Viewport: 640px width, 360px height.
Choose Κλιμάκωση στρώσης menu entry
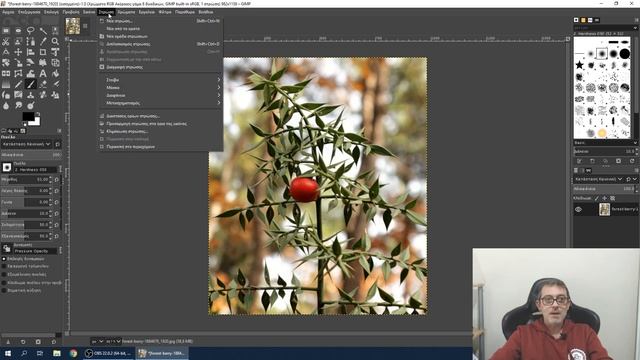tap(160, 131)
